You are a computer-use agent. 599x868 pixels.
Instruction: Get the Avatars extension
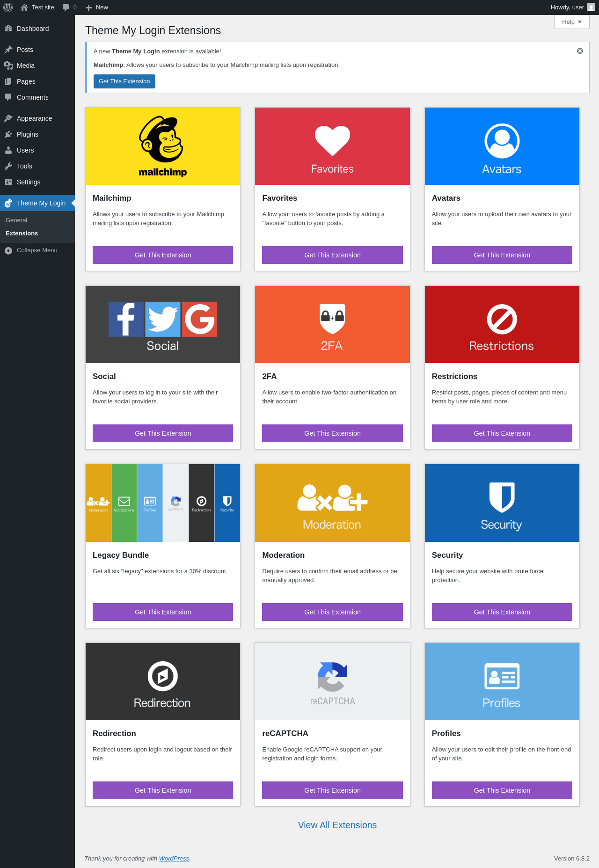(502, 255)
